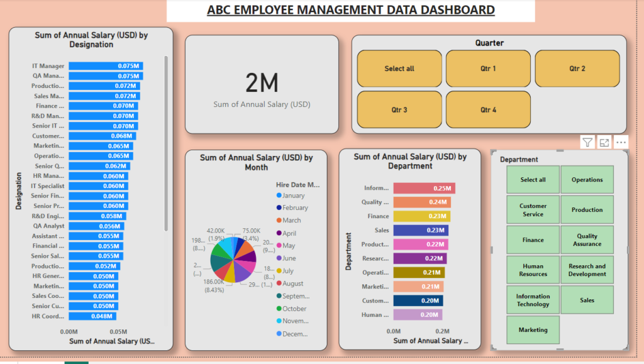The image size is (644, 364).
Task: Click the Designation chart vertical scrollbar
Action: 166,143
